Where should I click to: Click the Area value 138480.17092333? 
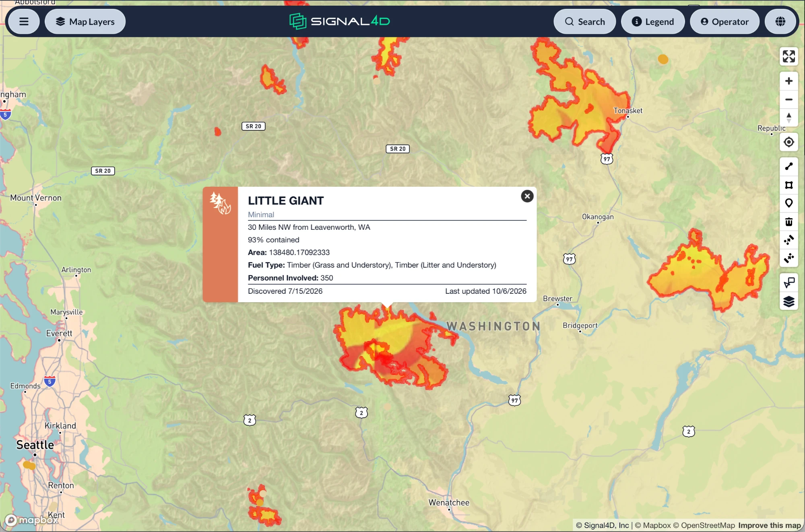click(x=299, y=252)
